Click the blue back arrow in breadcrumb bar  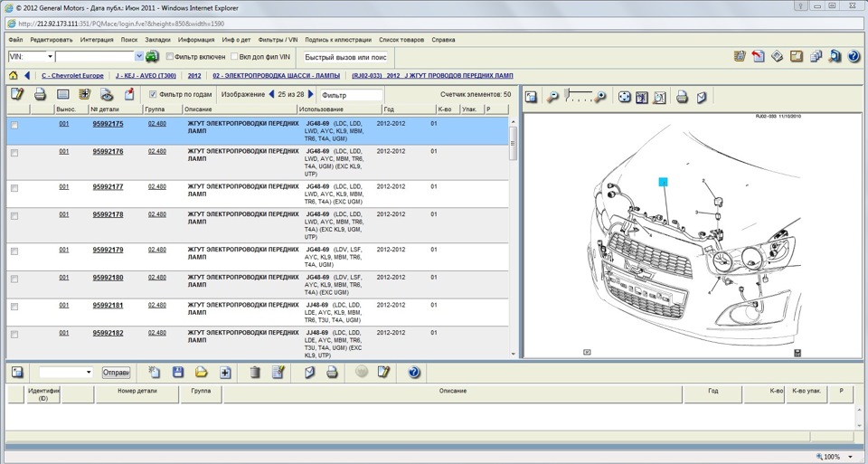pos(26,75)
